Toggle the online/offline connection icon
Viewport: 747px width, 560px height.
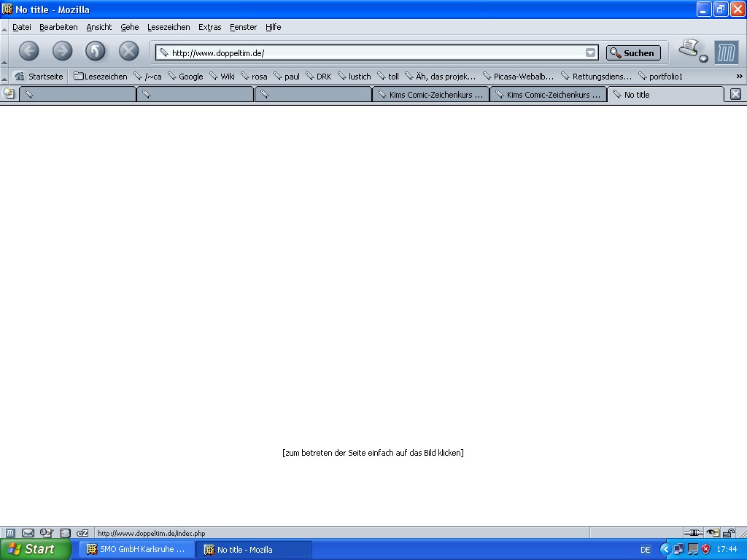coord(692,533)
